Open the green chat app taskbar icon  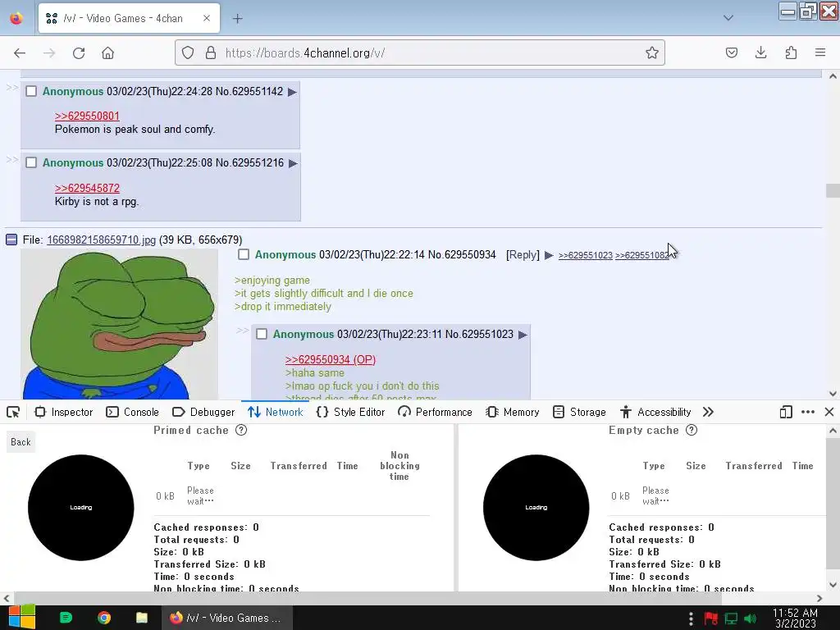click(66, 618)
